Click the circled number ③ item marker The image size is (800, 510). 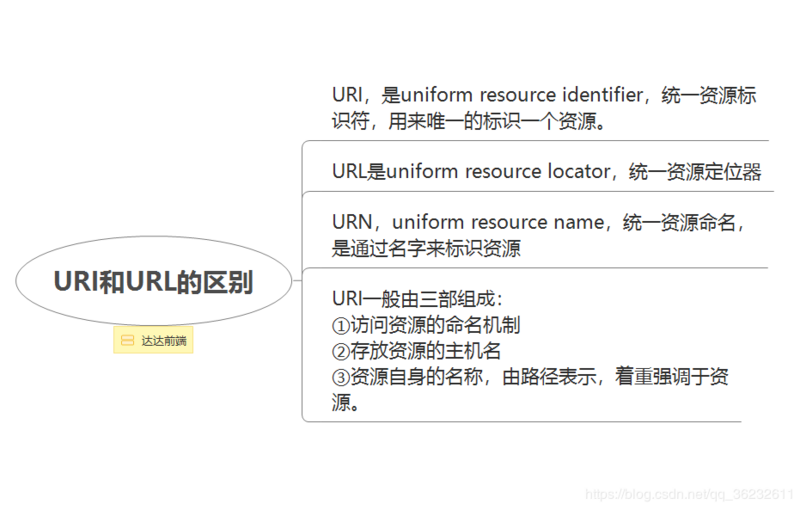coord(340,378)
